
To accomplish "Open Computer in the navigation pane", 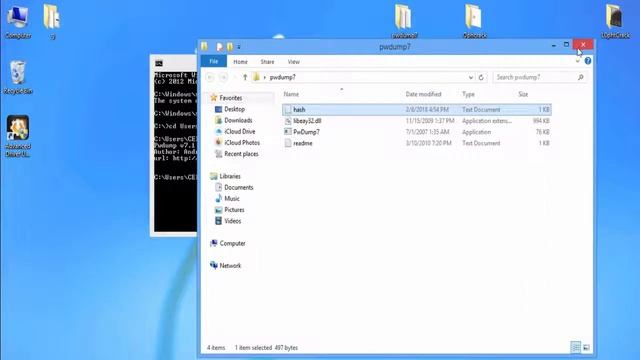I will (x=232, y=243).
